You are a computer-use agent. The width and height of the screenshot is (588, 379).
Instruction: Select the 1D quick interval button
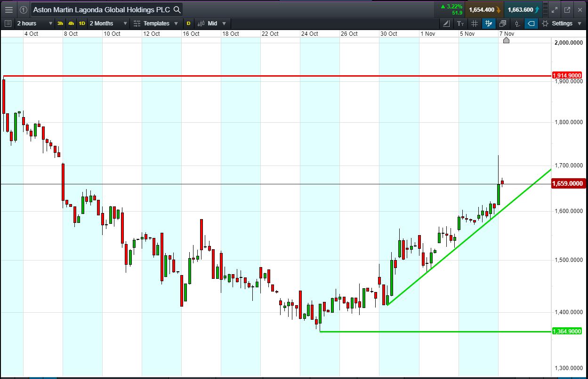[82, 23]
